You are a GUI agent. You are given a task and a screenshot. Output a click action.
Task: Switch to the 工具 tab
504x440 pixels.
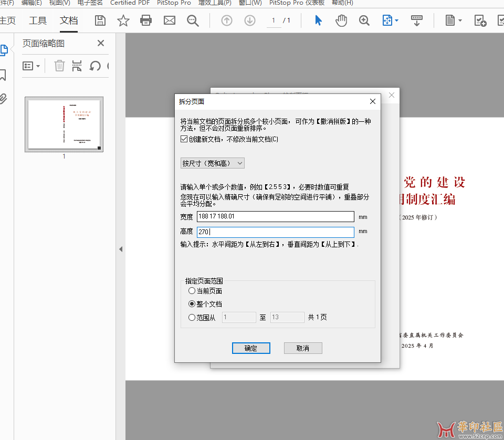[x=38, y=20]
